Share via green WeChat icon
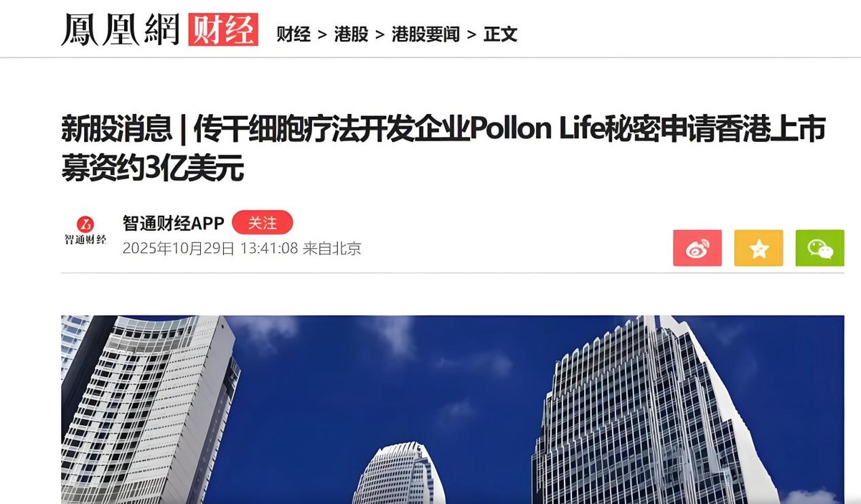Viewport: 861px width, 504px height. [820, 248]
